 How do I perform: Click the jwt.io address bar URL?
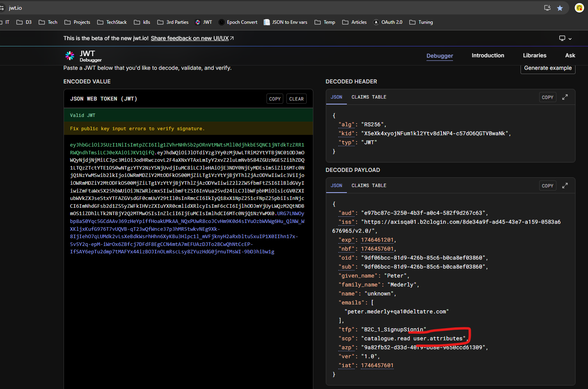click(15, 8)
